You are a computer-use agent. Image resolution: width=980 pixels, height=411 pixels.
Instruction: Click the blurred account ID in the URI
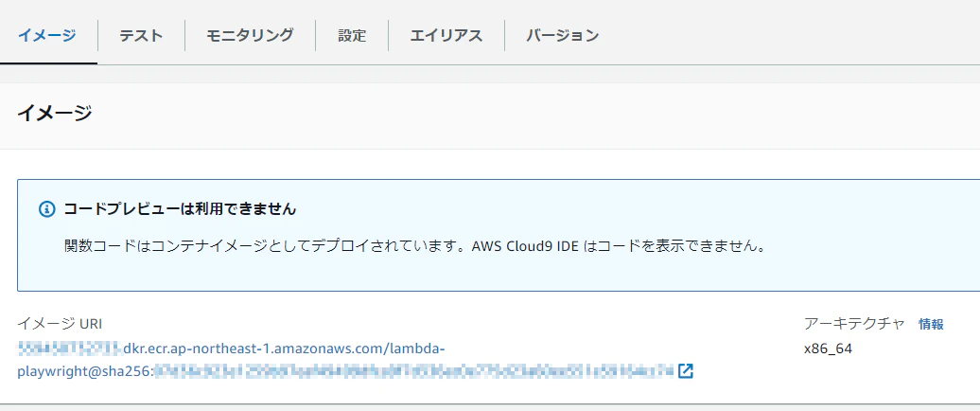point(69,348)
